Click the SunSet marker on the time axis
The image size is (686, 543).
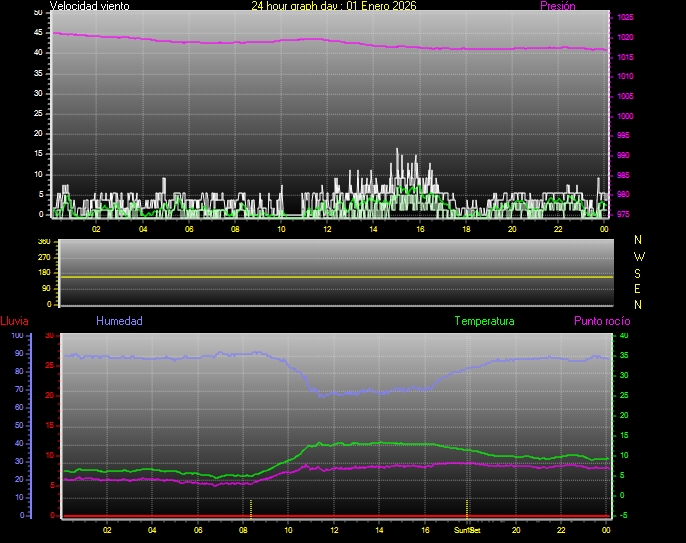pyautogui.click(x=466, y=530)
